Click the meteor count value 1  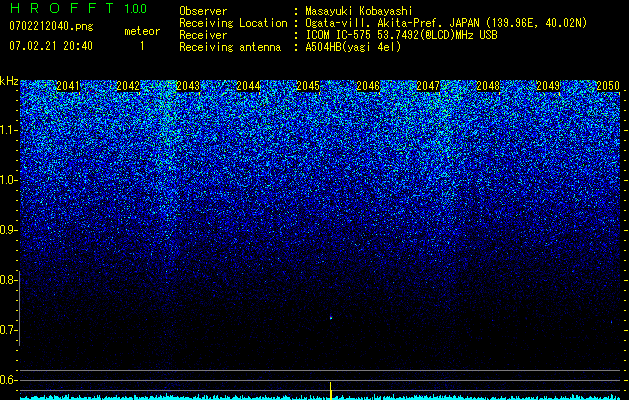[142, 46]
